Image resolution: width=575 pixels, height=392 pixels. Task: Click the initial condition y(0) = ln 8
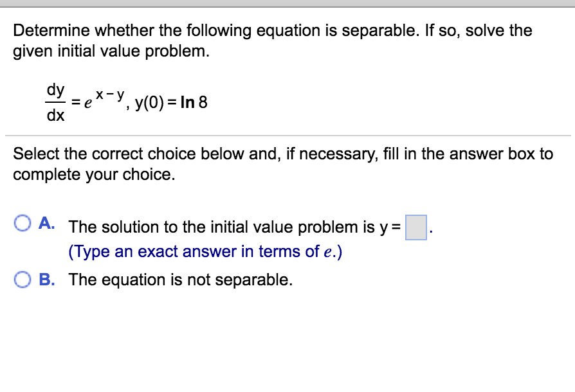(x=171, y=103)
